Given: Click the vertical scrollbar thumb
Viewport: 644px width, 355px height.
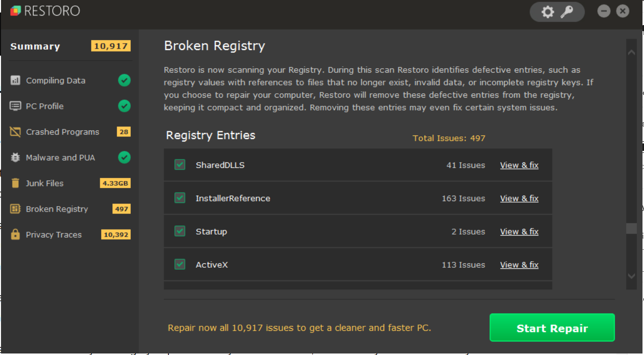Looking at the screenshot, I should click(631, 228).
